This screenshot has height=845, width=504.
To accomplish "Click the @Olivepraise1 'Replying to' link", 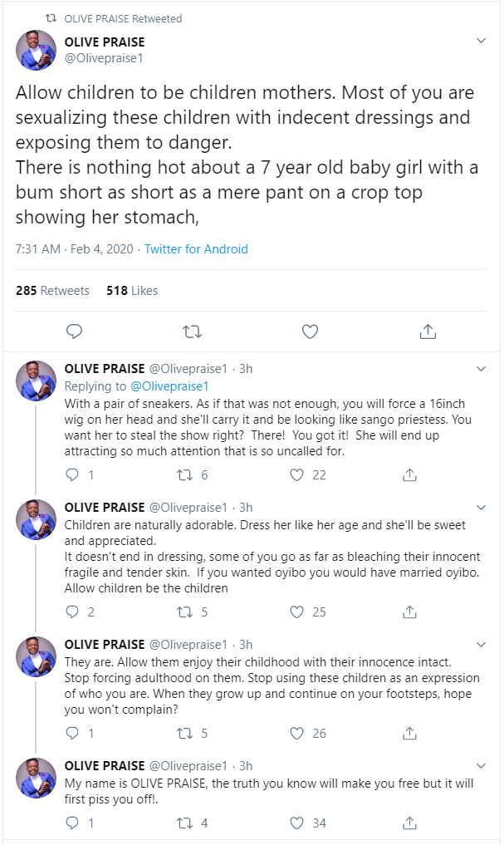I will [x=170, y=386].
